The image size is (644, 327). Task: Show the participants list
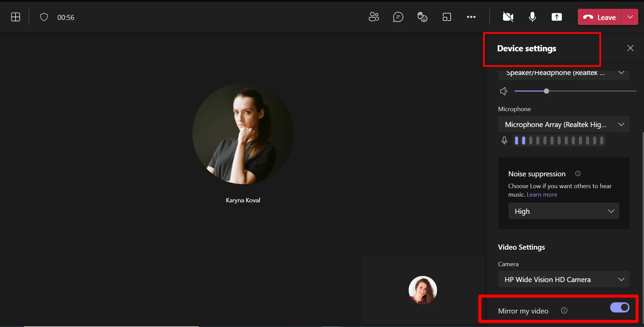pos(374,17)
